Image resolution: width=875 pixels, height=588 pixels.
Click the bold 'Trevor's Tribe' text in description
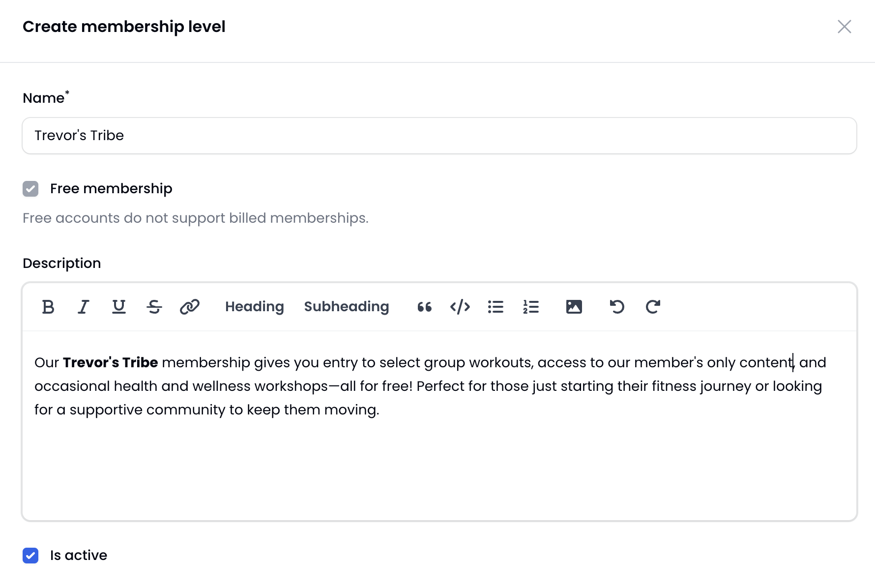[111, 363]
